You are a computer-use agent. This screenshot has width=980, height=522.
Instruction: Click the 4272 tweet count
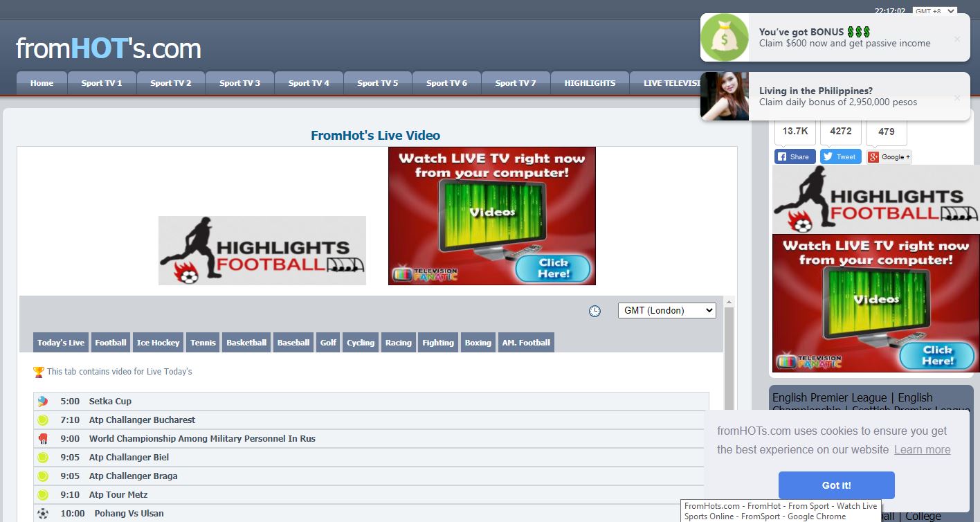coord(841,131)
